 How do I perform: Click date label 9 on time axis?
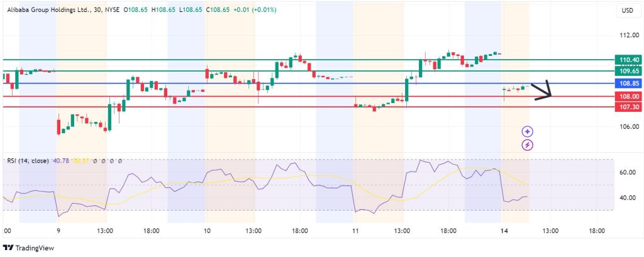click(58, 231)
